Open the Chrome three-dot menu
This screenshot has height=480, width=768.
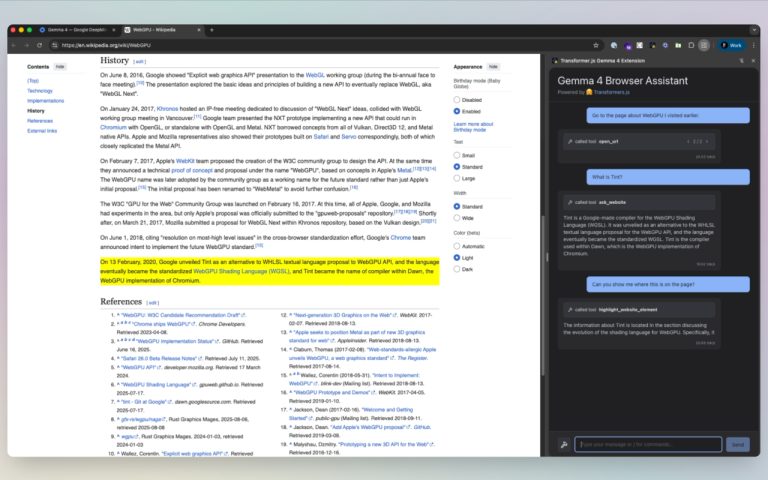point(753,45)
